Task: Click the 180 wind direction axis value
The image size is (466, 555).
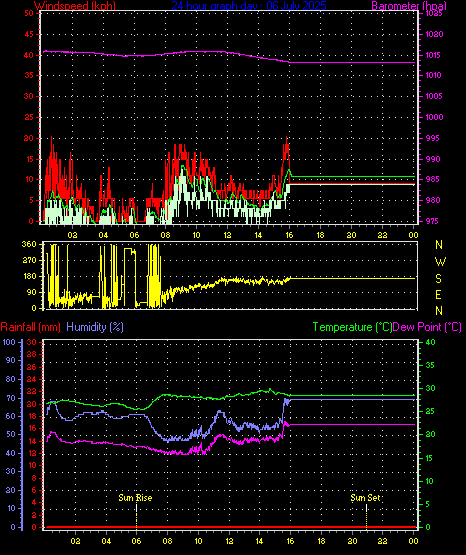Action: click(29, 276)
